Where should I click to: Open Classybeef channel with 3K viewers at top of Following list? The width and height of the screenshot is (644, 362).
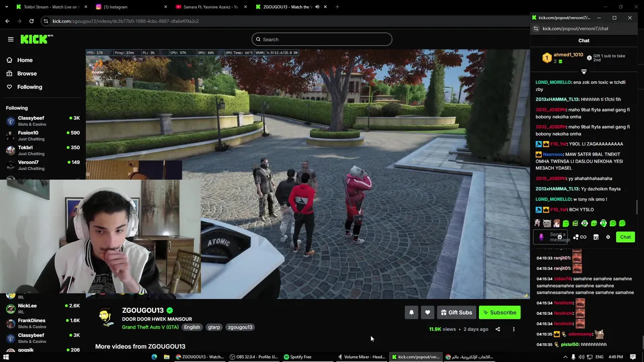click(43, 121)
